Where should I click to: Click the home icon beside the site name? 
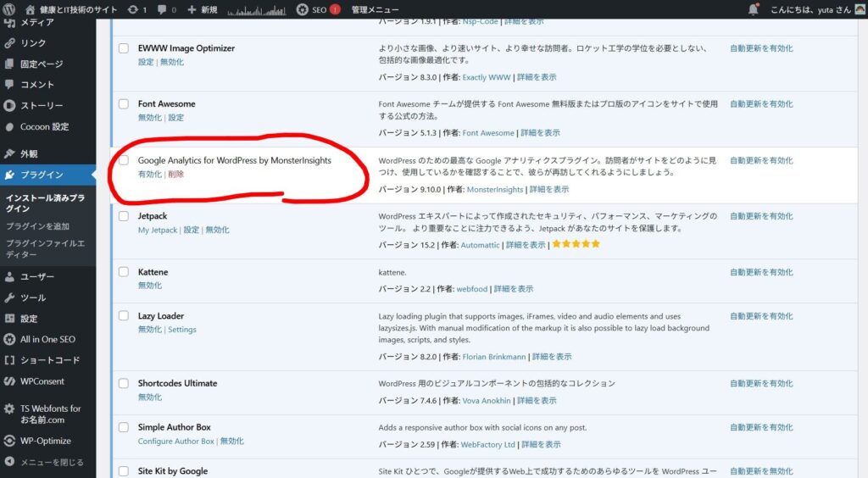point(31,9)
